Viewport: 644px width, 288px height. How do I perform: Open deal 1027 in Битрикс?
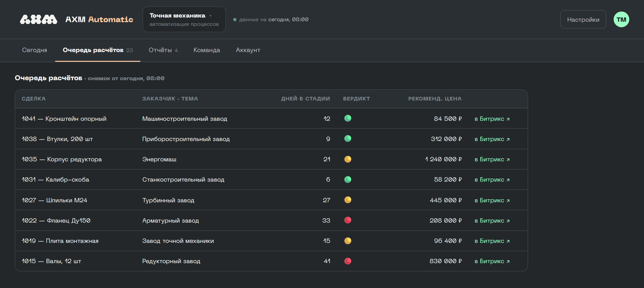[492, 200]
